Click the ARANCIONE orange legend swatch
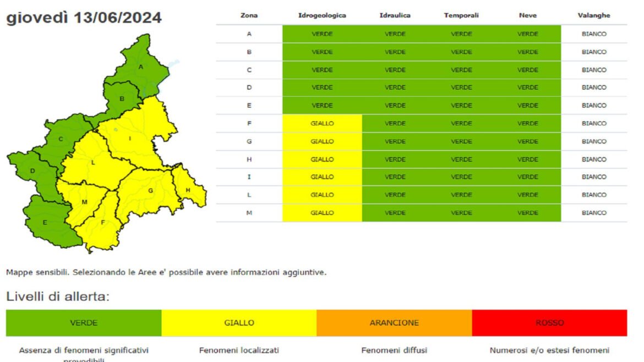 tap(394, 323)
